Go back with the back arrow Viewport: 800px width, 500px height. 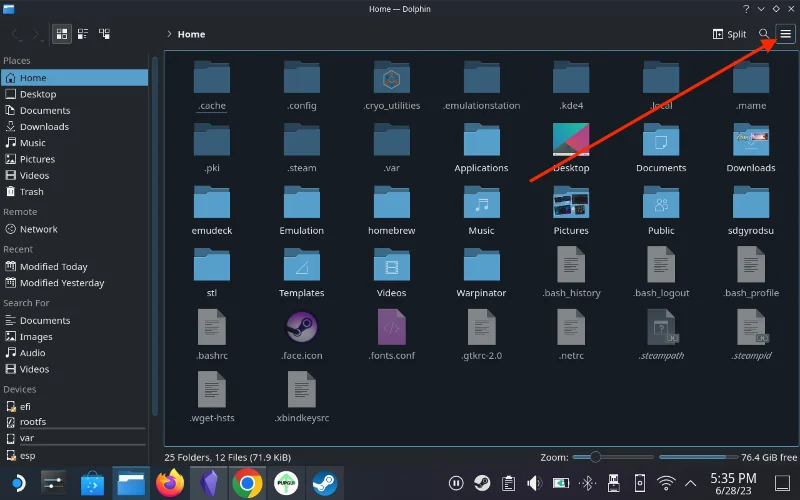pos(16,34)
